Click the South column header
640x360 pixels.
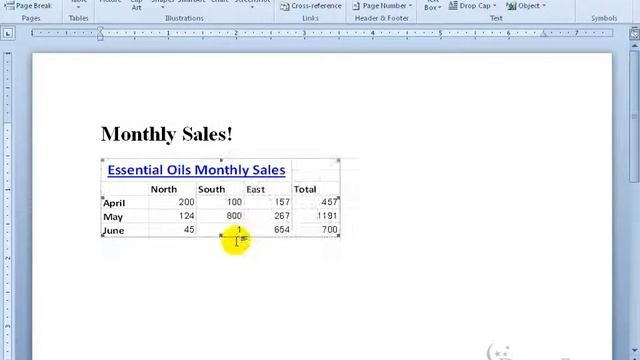pyautogui.click(x=211, y=189)
